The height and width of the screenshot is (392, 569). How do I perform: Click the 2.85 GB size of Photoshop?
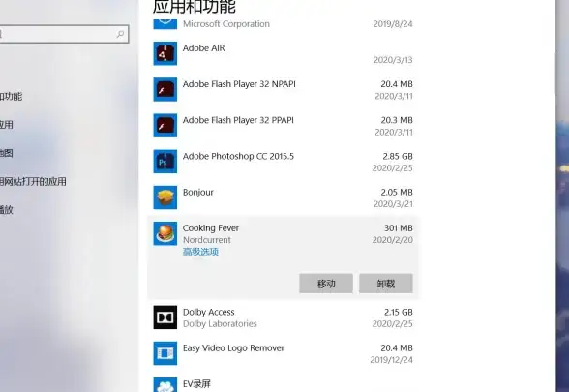[x=398, y=156]
